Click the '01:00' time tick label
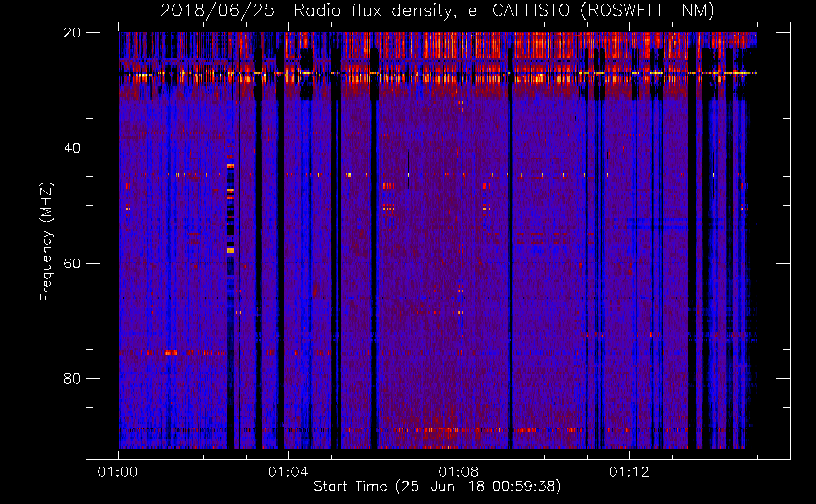Viewport: 816px width, 504px height. click(118, 472)
